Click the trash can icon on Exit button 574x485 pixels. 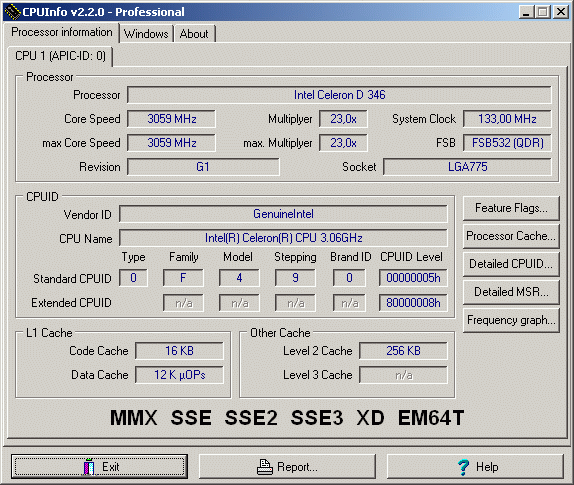pyautogui.click(x=89, y=466)
